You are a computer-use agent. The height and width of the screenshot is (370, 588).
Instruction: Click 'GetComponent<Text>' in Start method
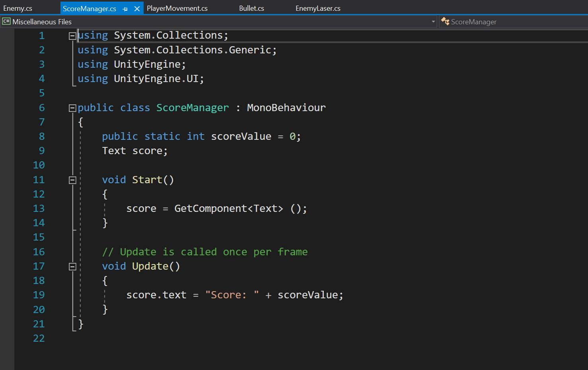[229, 209]
